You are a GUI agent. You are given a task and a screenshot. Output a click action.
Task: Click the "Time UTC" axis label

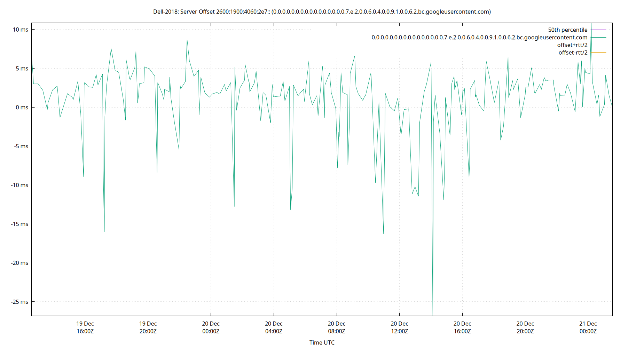coord(322,342)
